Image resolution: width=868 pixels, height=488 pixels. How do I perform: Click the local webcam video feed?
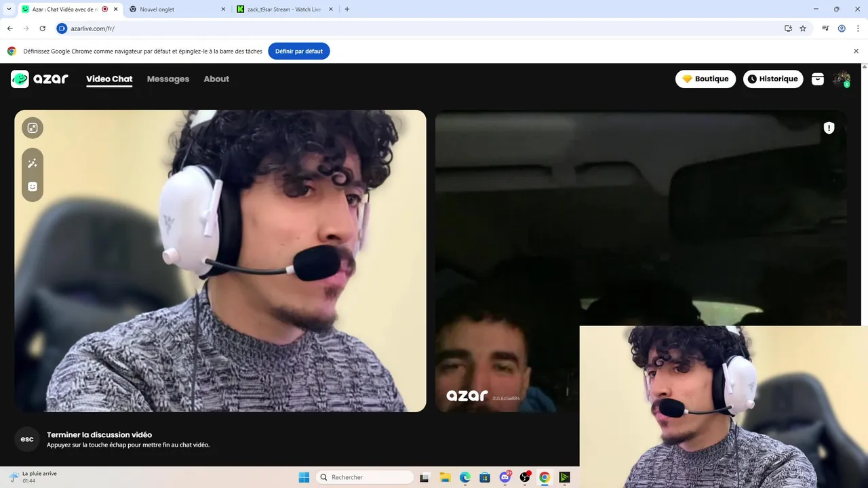tap(220, 261)
